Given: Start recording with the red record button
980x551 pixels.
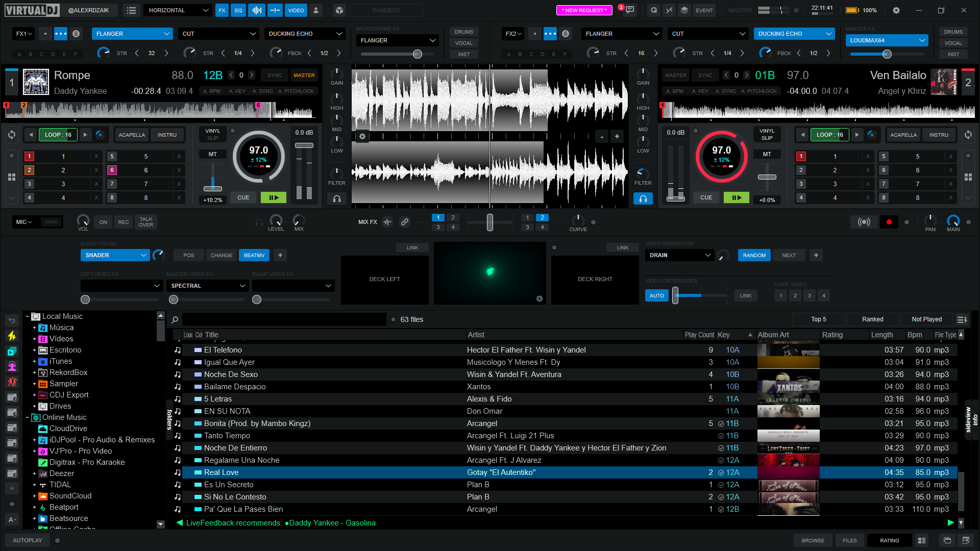Looking at the screenshot, I should [889, 222].
